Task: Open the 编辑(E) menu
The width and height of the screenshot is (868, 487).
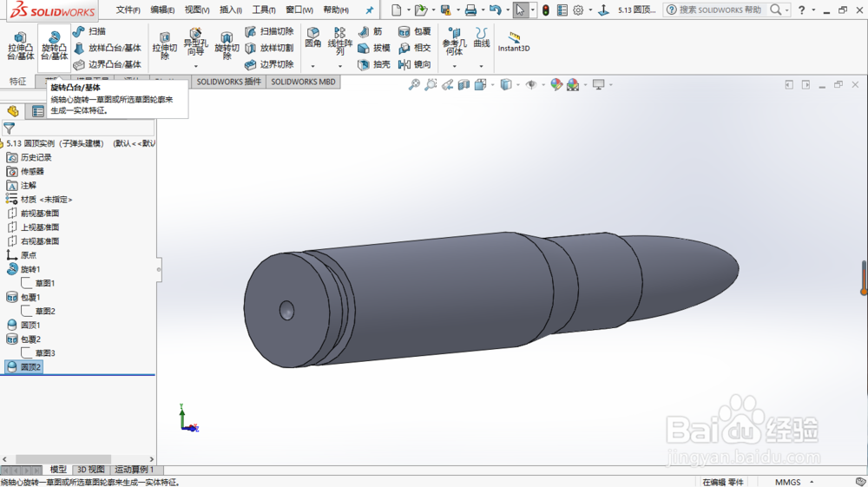Action: pyautogui.click(x=163, y=10)
